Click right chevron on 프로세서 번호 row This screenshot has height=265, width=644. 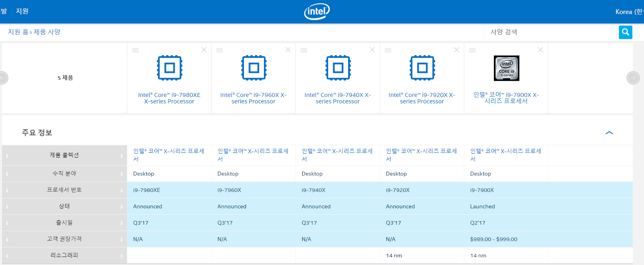[121, 190]
